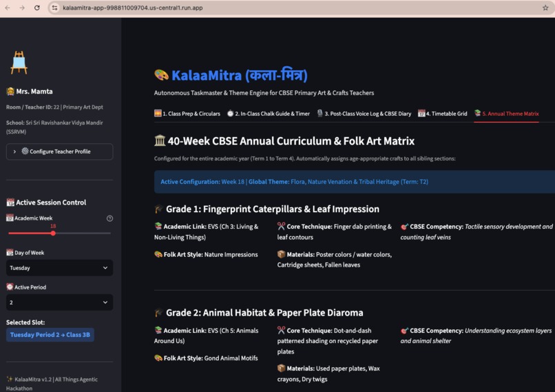This screenshot has width=555, height=392.
Task: Click the graduation cap icon beside Grade 1
Action: 158,209
